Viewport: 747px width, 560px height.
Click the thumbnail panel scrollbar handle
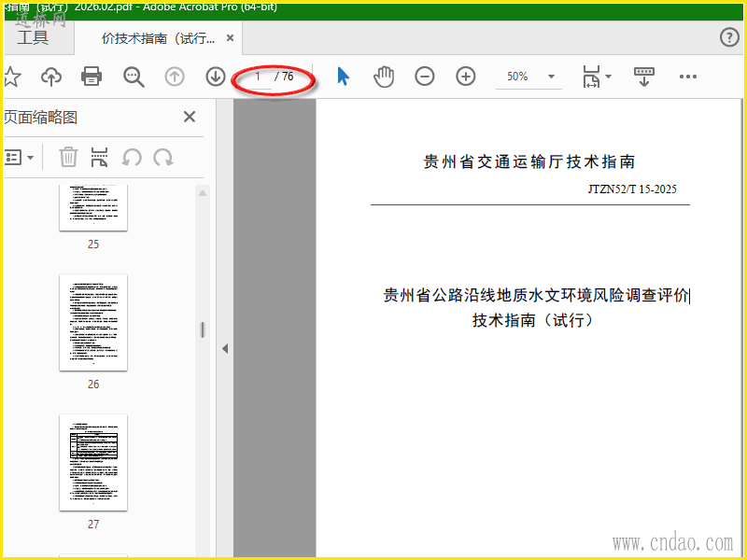click(203, 330)
